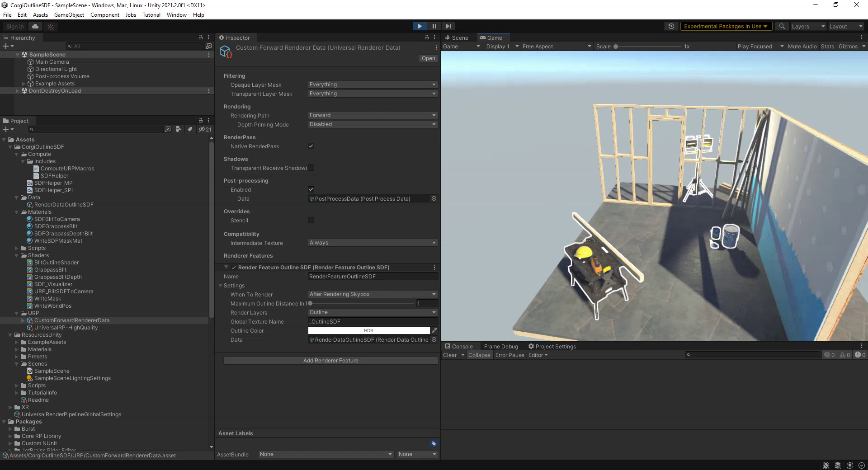The image size is (868, 470).
Task: Toggle Mute Audio in Game view
Action: (x=802, y=47)
